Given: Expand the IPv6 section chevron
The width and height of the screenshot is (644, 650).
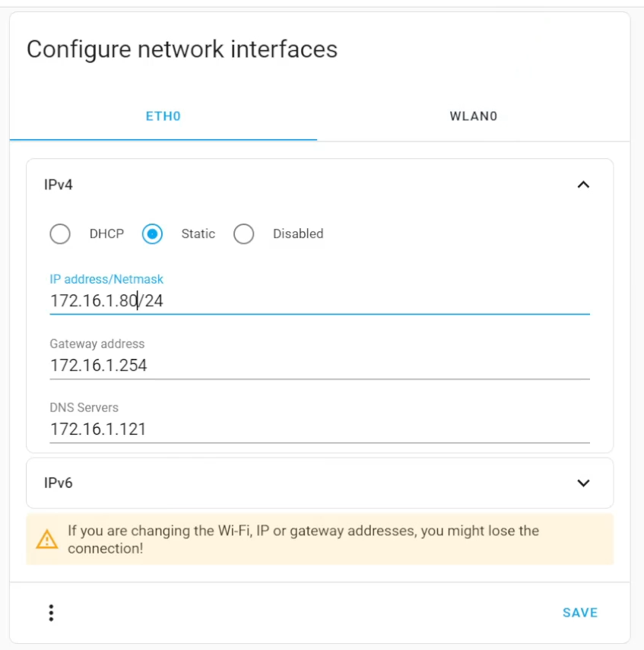Looking at the screenshot, I should tap(583, 483).
